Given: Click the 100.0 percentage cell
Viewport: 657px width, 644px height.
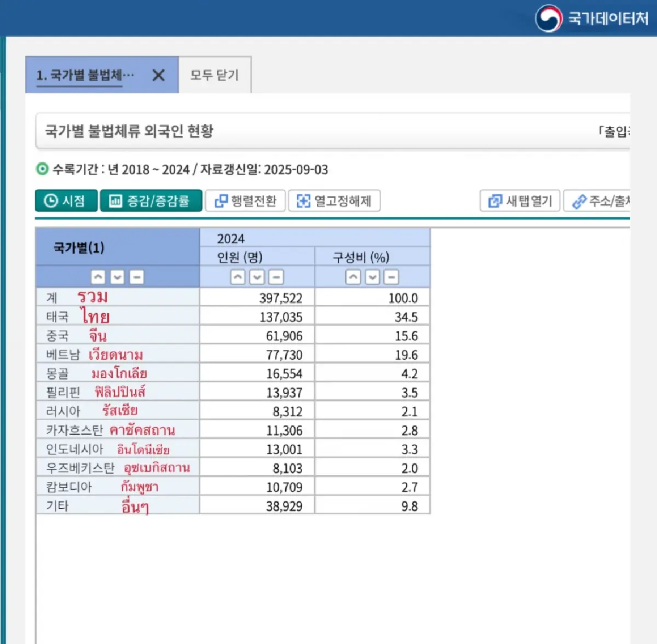Looking at the screenshot, I should [x=372, y=298].
